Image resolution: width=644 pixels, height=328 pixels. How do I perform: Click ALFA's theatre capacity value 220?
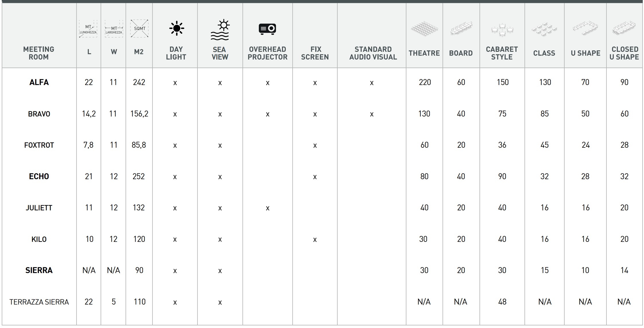point(424,82)
